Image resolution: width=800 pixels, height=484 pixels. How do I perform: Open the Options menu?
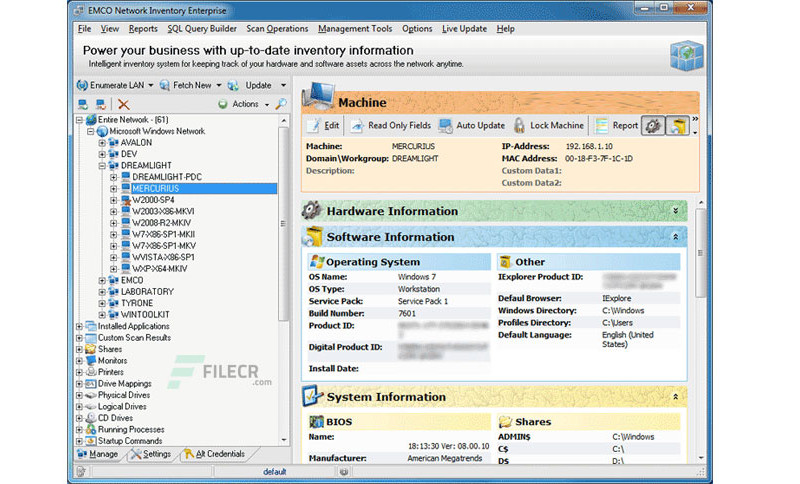(417, 29)
